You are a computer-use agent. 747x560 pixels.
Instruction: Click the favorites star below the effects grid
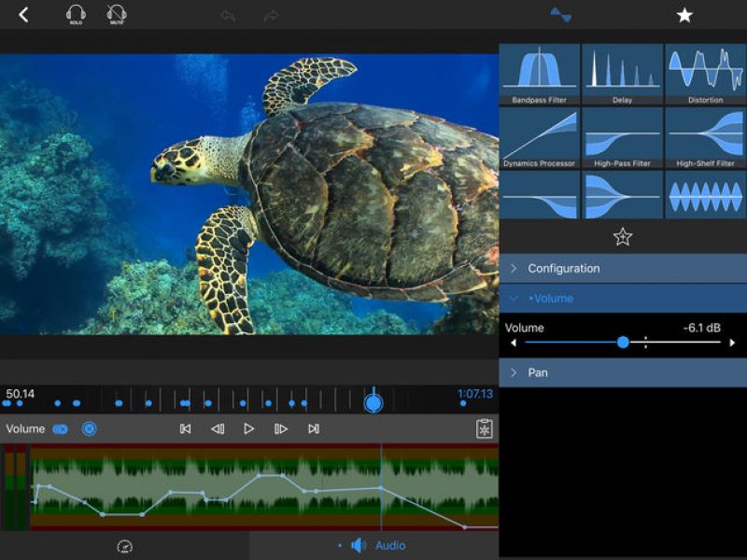[622, 238]
